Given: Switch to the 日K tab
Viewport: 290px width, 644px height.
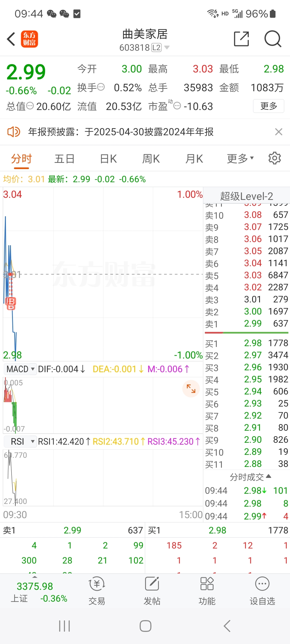Looking at the screenshot, I should (x=108, y=159).
